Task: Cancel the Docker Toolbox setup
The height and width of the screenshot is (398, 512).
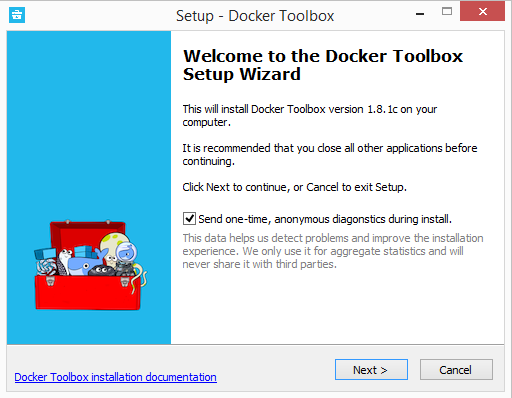Action: click(x=456, y=370)
